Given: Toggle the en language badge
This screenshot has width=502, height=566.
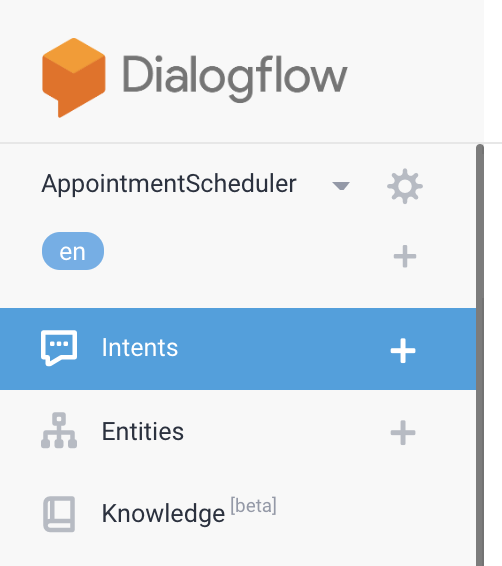Looking at the screenshot, I should [x=73, y=251].
